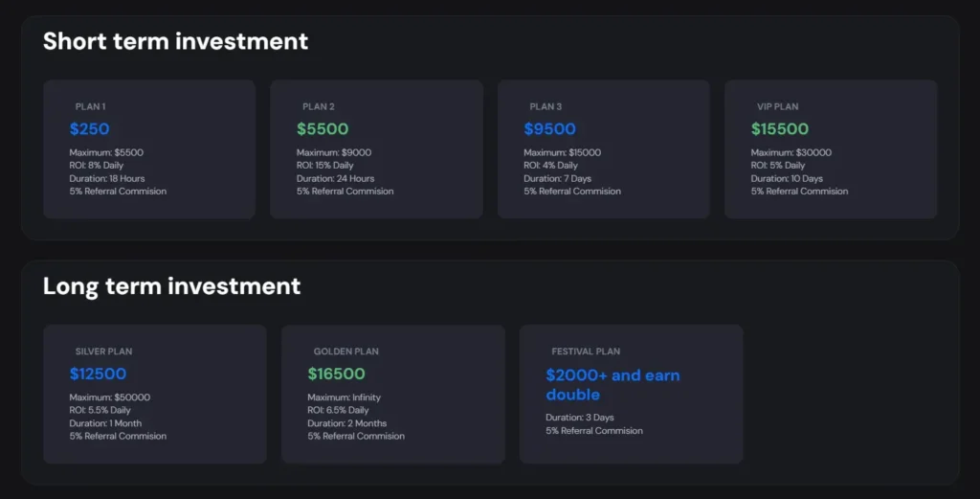The height and width of the screenshot is (499, 980).
Task: Open the Silver Plan card
Action: tap(155, 394)
